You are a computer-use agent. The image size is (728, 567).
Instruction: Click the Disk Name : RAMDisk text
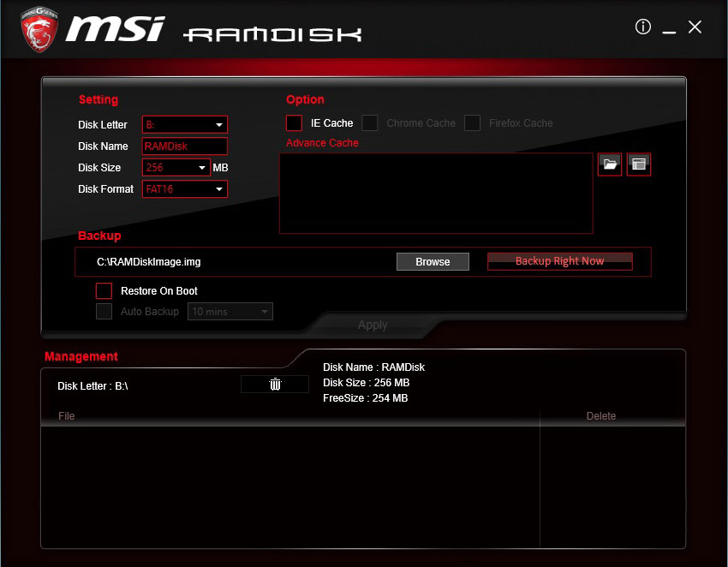coord(373,367)
